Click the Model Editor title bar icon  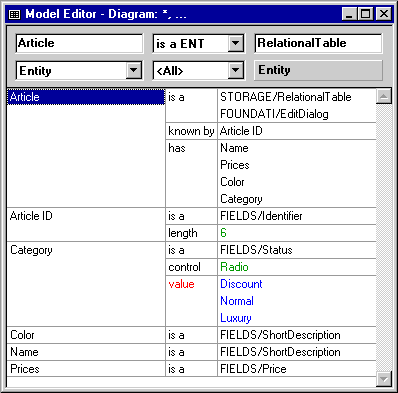[14, 14]
